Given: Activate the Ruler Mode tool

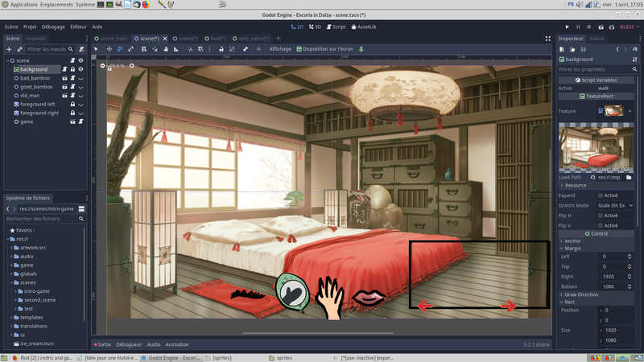Looking at the screenshot, I should pyautogui.click(x=176, y=49).
